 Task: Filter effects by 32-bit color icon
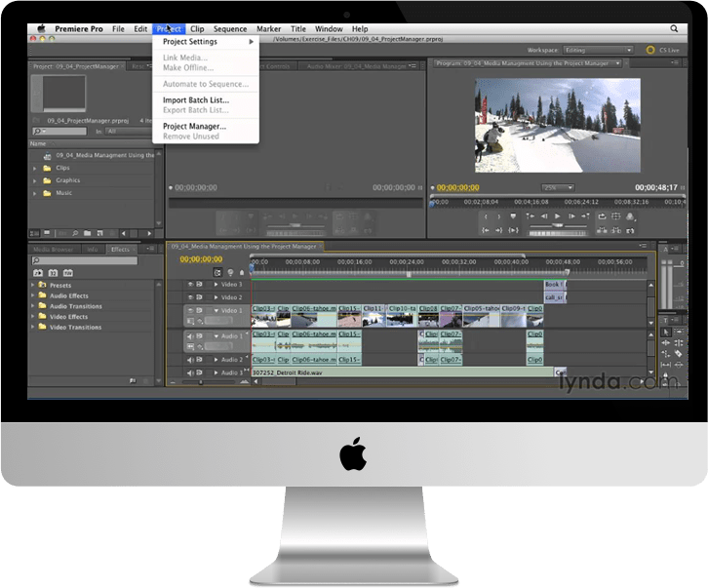coord(53,273)
